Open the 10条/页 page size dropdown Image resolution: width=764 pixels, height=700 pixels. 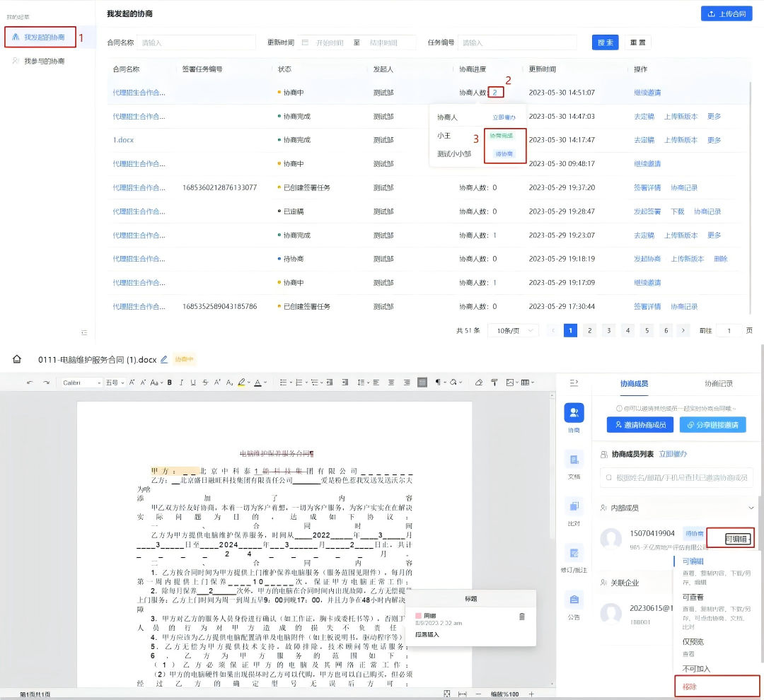[x=513, y=330]
